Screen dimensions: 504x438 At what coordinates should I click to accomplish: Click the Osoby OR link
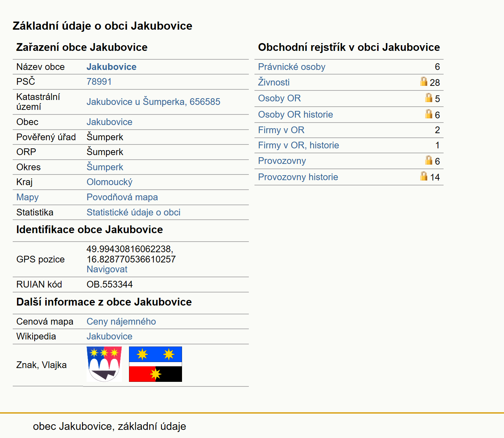click(280, 98)
